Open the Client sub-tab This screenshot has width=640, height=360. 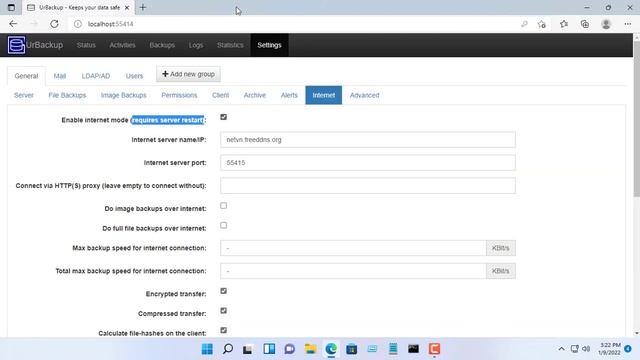[x=220, y=95]
